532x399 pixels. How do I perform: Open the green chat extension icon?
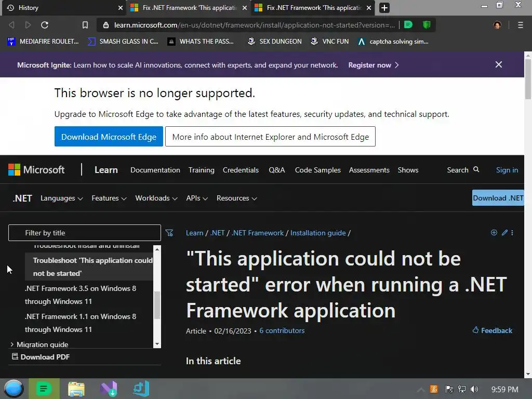(x=408, y=25)
